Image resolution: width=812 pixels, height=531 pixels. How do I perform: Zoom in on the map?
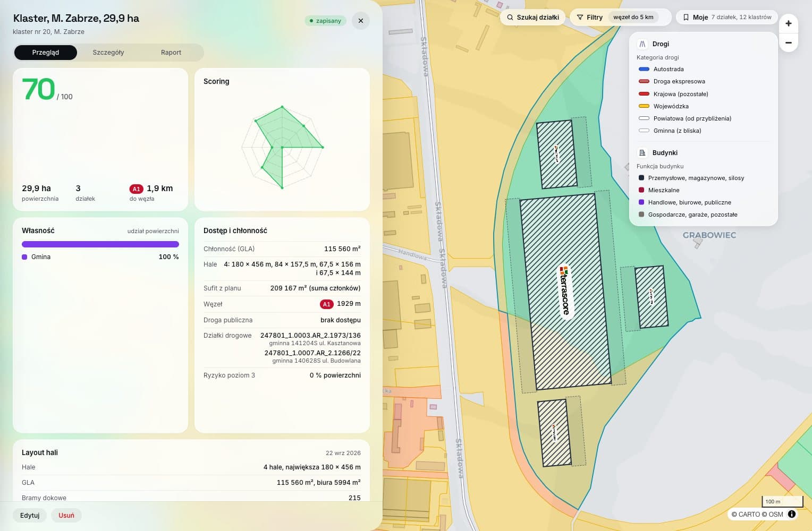[x=789, y=23]
